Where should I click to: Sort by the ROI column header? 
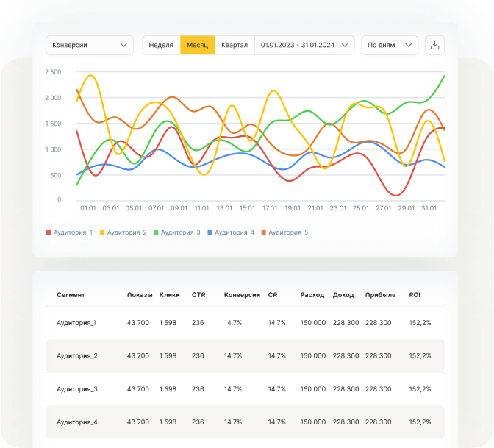click(415, 295)
